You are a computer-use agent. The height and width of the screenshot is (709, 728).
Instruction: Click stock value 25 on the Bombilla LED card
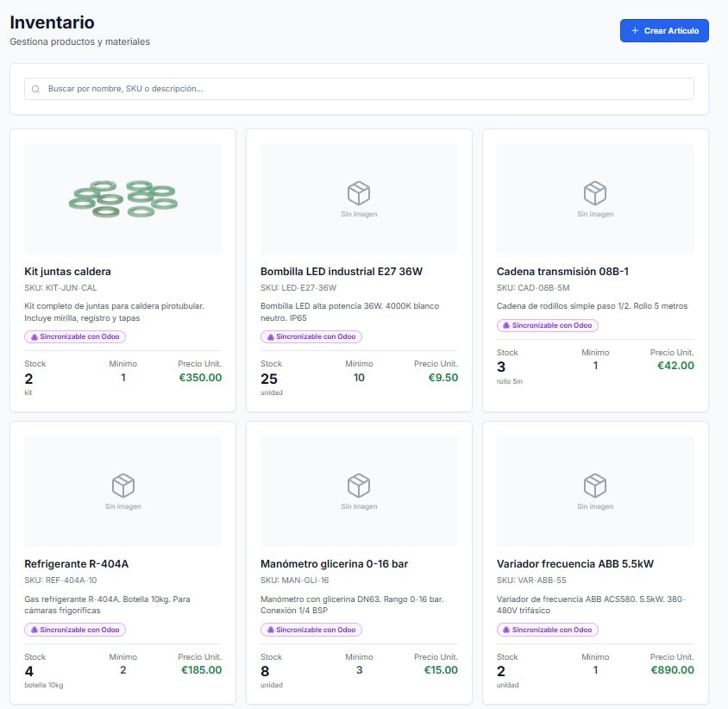[x=269, y=380]
